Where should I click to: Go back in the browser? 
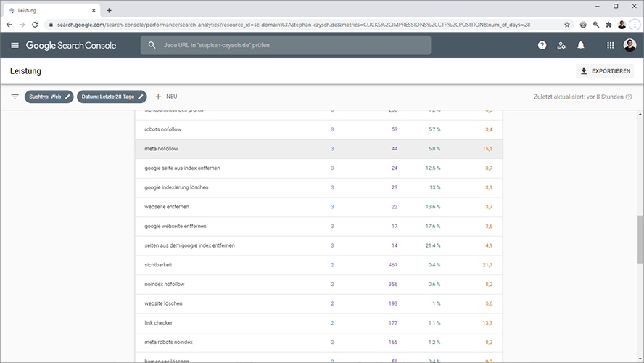(x=9, y=25)
